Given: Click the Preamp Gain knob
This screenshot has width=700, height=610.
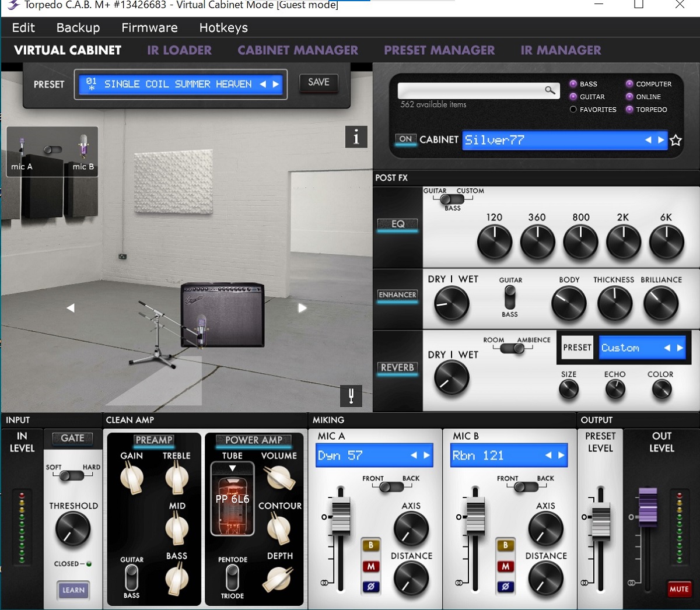Looking at the screenshot, I should point(131,478).
